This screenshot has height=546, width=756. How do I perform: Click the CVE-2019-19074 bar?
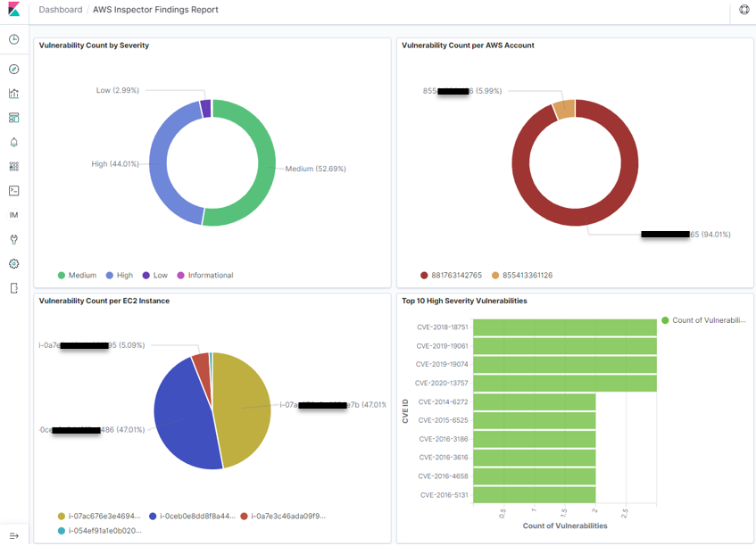coord(565,364)
